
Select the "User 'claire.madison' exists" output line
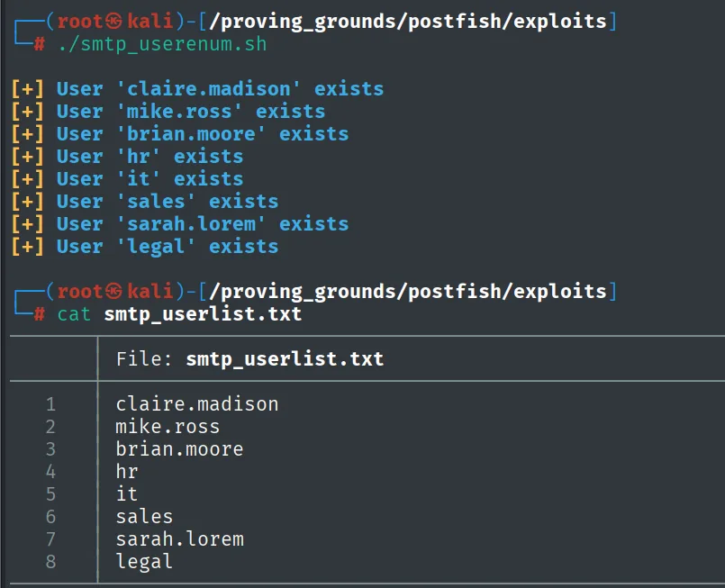tap(220, 89)
